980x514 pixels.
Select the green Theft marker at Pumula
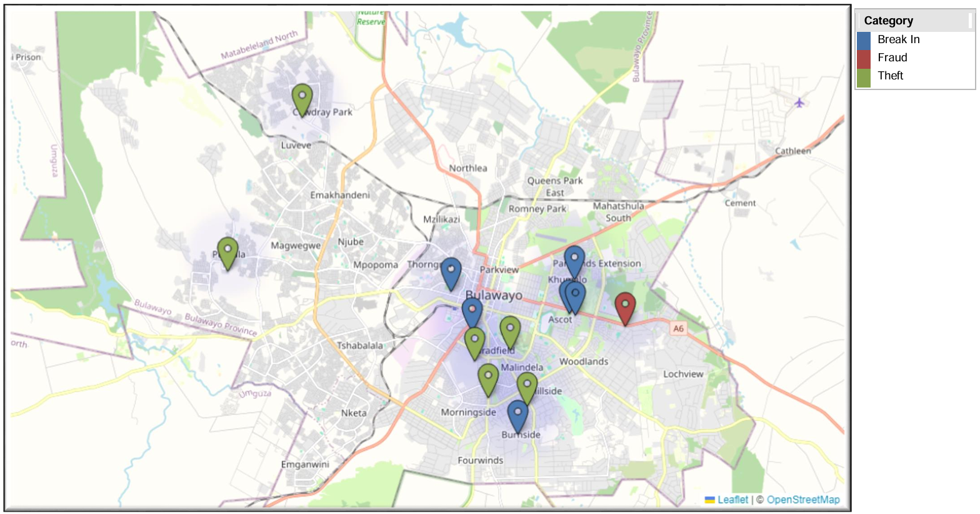(227, 252)
